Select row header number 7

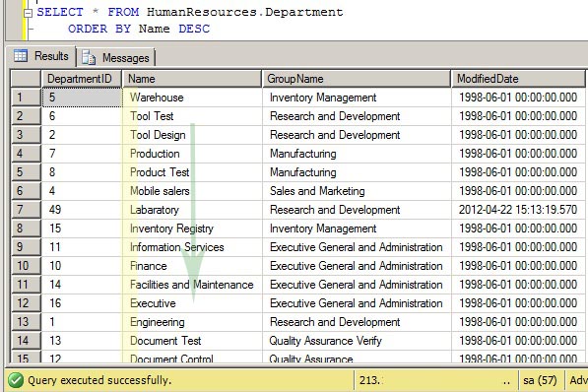(26, 210)
